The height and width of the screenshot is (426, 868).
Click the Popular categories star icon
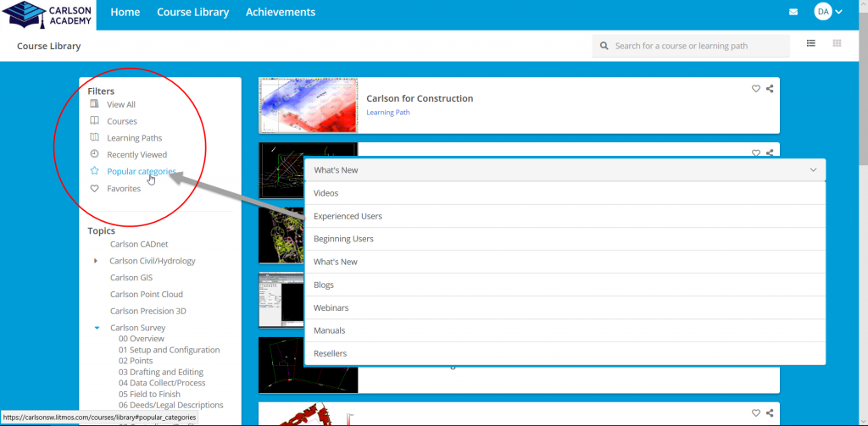[x=95, y=171]
